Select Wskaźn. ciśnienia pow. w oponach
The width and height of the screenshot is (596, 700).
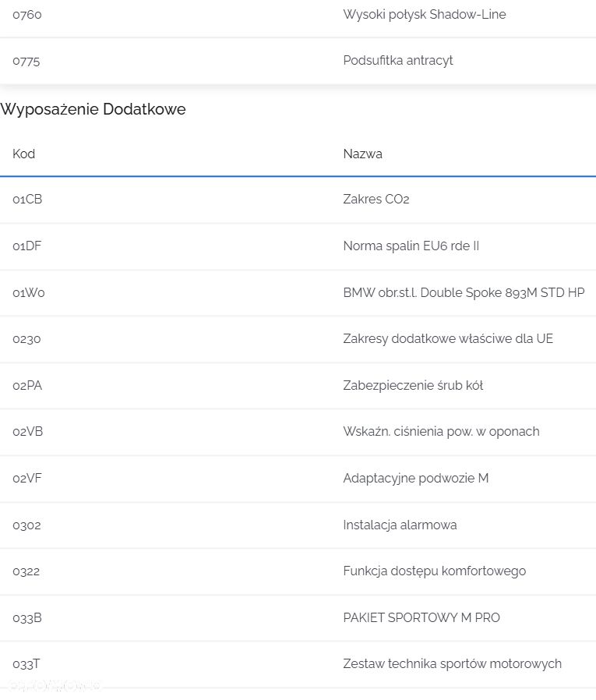click(441, 432)
